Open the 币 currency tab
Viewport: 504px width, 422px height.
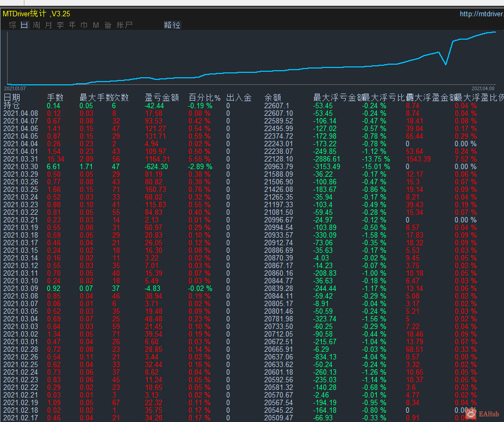tap(84, 25)
